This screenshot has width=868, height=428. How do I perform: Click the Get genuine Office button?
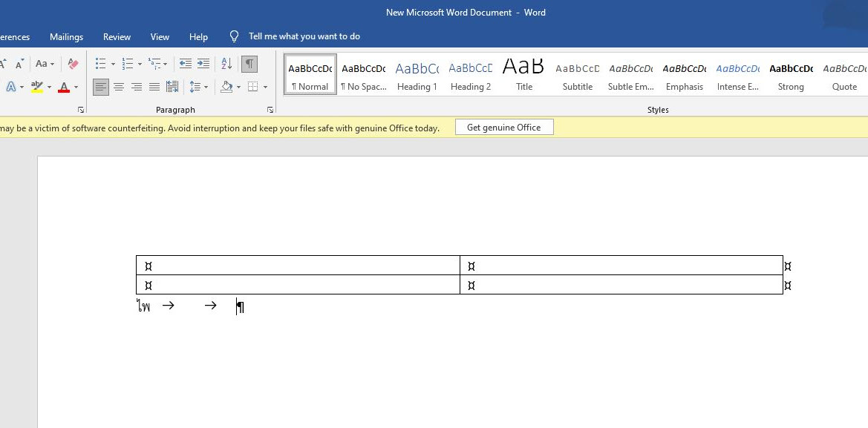tap(503, 128)
